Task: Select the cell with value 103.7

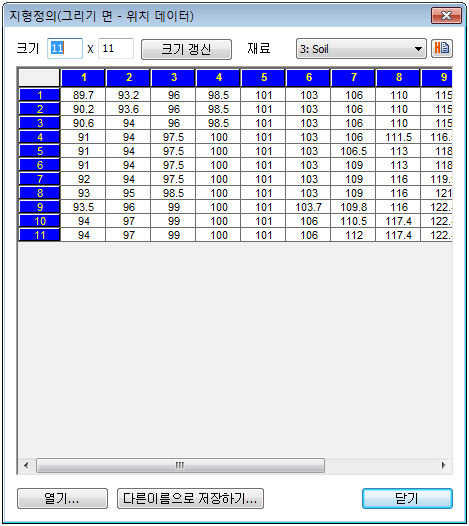Action: (308, 207)
